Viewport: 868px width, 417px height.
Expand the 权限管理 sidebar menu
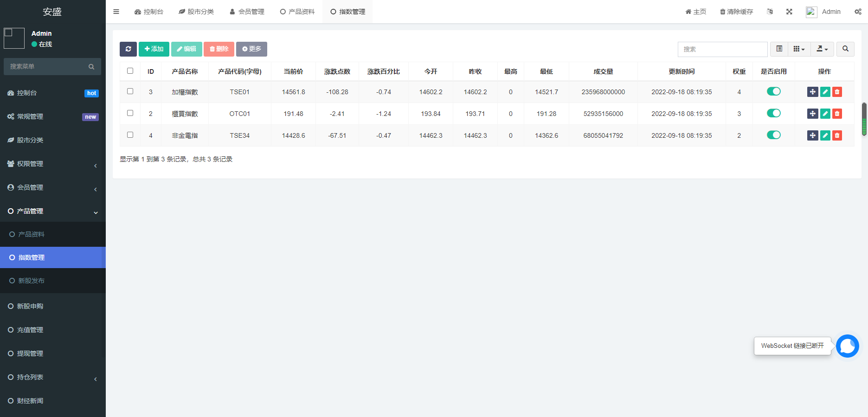click(53, 164)
